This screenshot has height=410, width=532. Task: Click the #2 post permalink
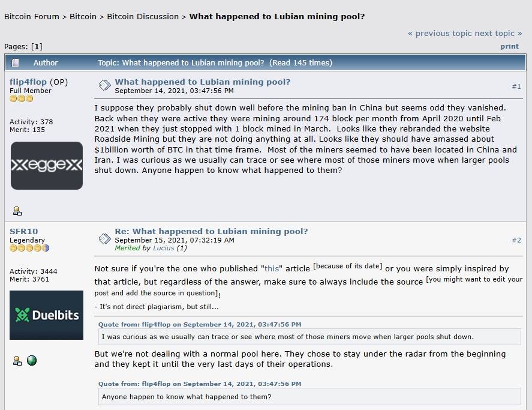(516, 241)
